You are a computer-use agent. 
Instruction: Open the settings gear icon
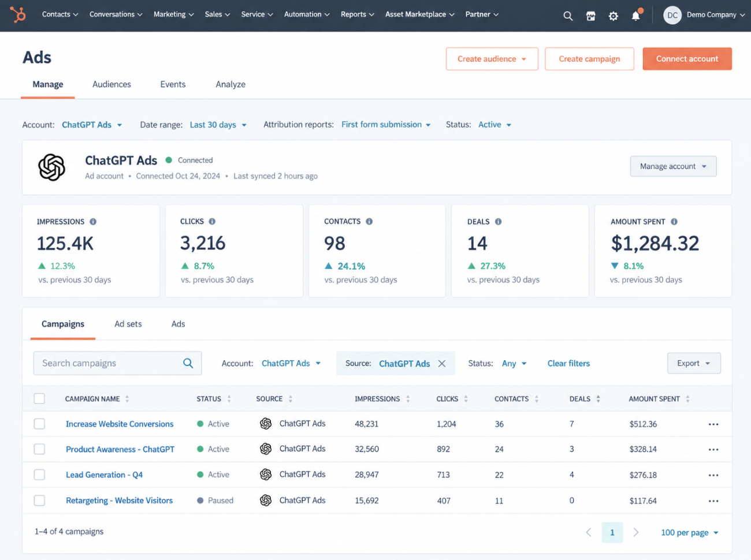614,16
